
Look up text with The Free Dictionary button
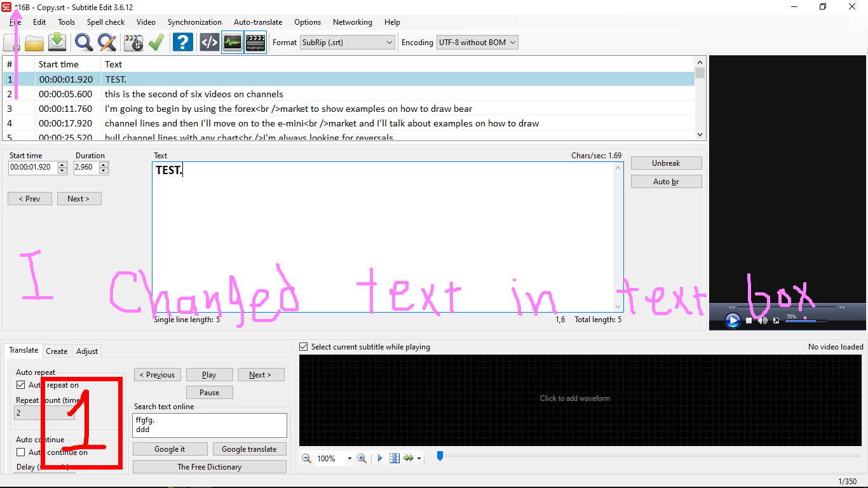[x=209, y=466]
